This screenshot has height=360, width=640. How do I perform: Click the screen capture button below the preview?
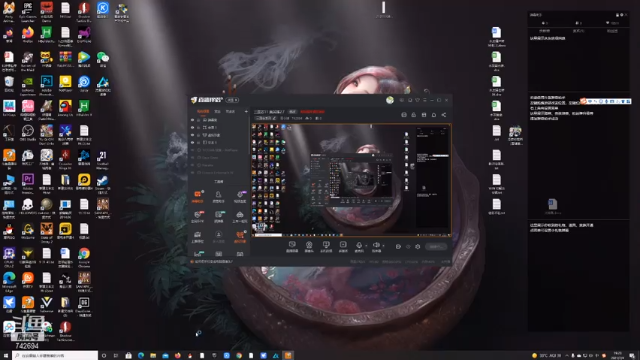point(326,247)
